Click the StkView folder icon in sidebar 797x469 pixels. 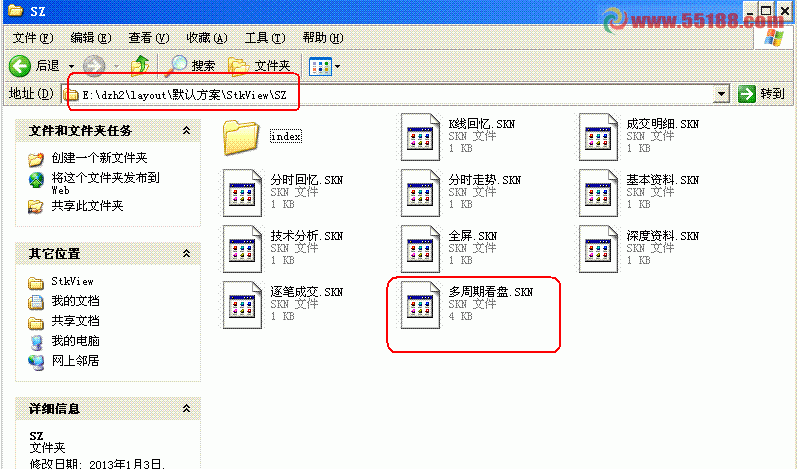[36, 283]
